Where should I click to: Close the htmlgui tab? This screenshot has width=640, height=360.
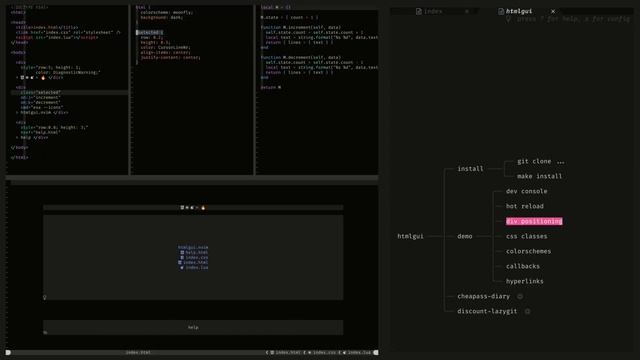point(553,11)
